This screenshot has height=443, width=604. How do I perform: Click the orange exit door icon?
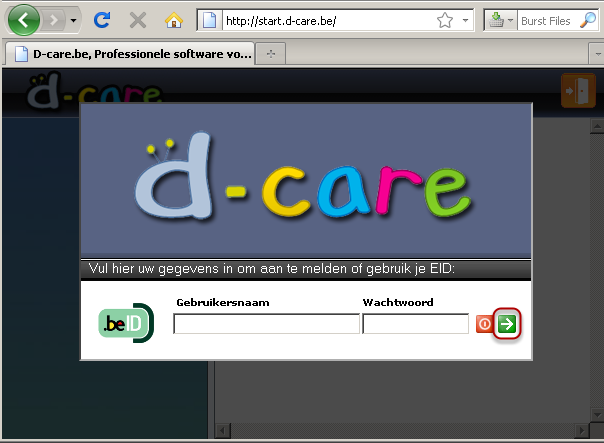click(577, 89)
